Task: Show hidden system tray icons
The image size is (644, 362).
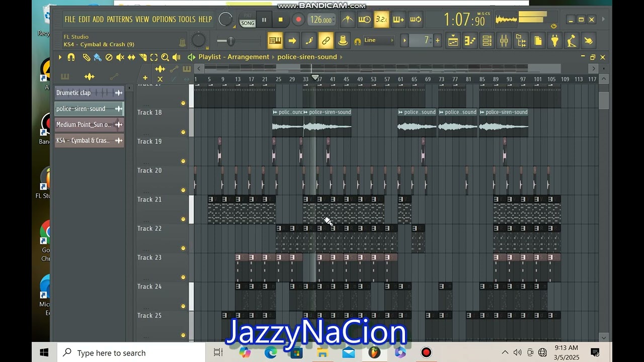Action: point(505,352)
